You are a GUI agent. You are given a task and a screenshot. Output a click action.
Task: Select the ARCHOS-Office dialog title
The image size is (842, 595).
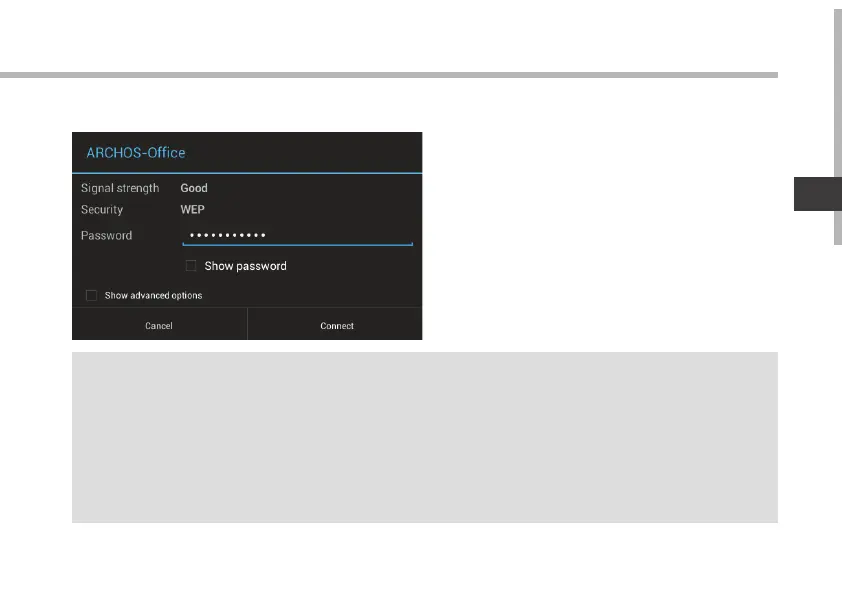point(136,153)
